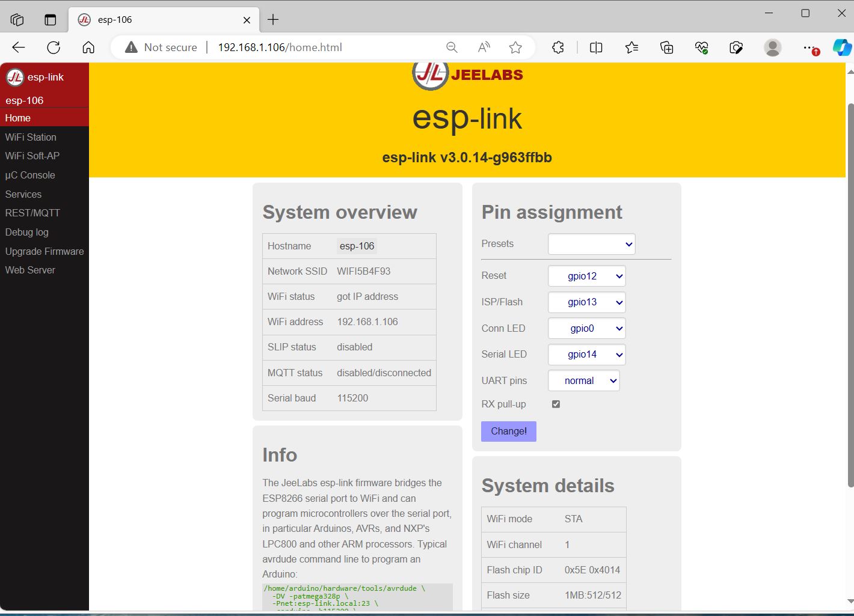This screenshot has width=854, height=616.
Task: Open the browser extensions puzzle icon
Action: click(x=558, y=47)
